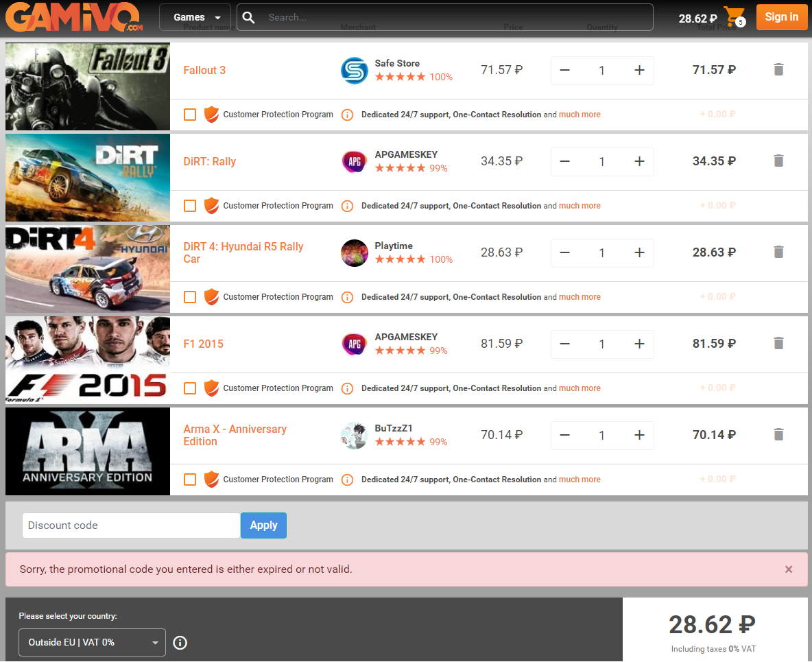Decrease Fallout 3 quantity

[x=565, y=70]
